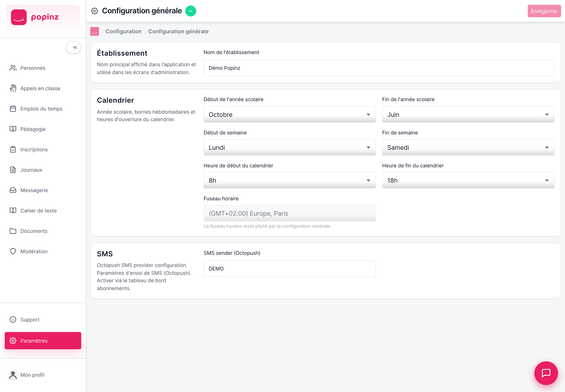Screen dimensions: 565x392
Task: Open the Heure de début du calendrier dropdown
Action: click(289, 180)
